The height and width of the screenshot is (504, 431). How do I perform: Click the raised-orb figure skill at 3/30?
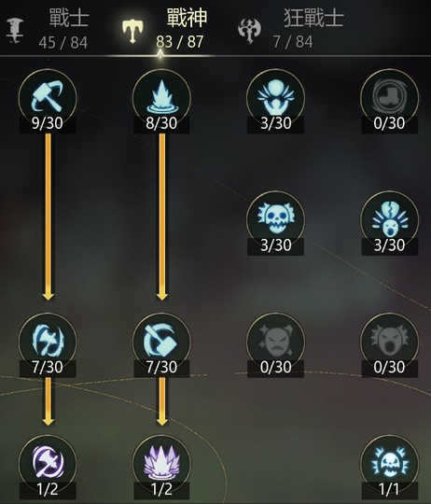(275, 98)
